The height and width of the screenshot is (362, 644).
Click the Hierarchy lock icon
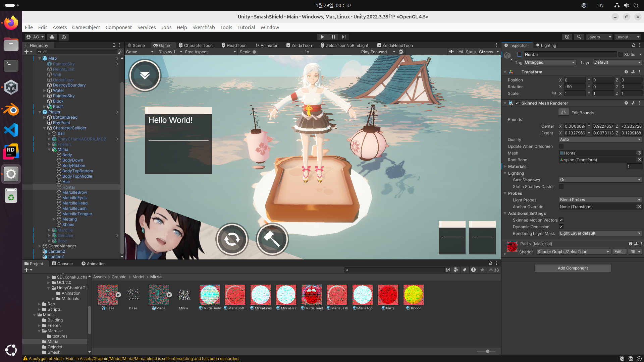click(114, 45)
